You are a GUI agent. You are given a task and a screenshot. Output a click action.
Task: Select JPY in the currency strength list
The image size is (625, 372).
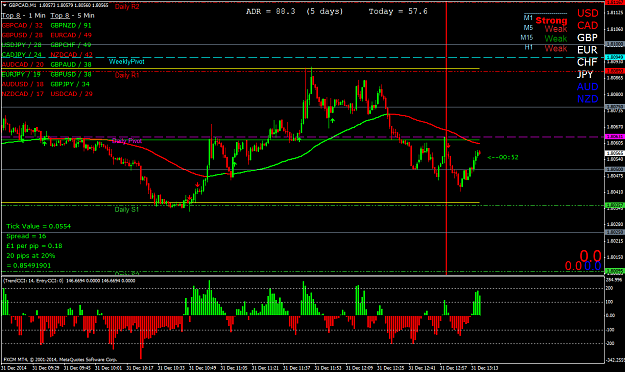click(x=585, y=75)
